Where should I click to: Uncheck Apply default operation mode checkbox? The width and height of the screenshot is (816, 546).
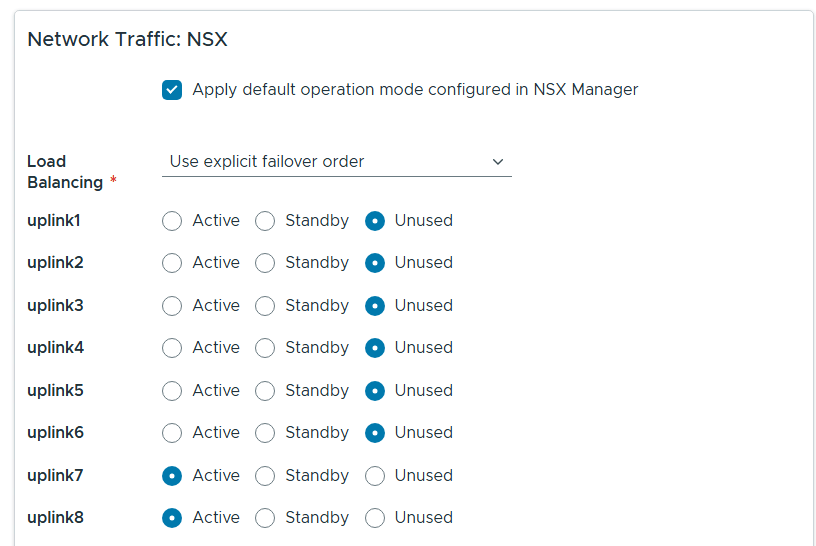(x=172, y=90)
